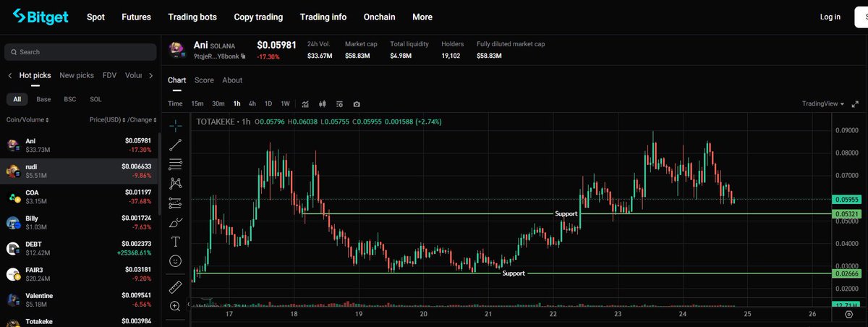Click the coin list vertical scrollbar
This screenshot has width=868, height=327.
pyautogui.click(x=158, y=174)
